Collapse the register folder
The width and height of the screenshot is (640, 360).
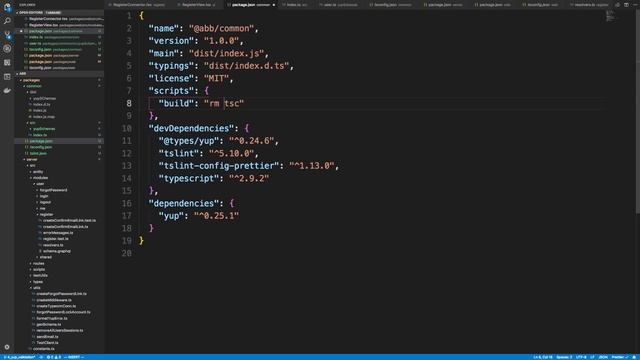(x=46, y=215)
